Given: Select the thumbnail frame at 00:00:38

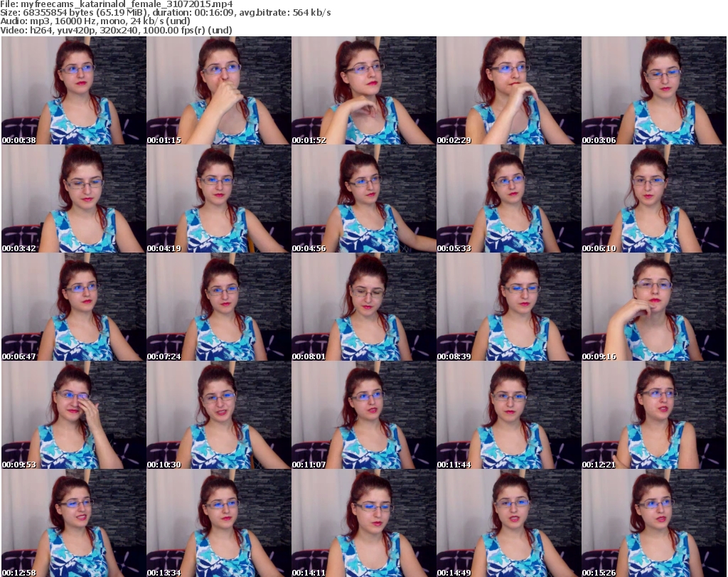Looking at the screenshot, I should (x=73, y=90).
